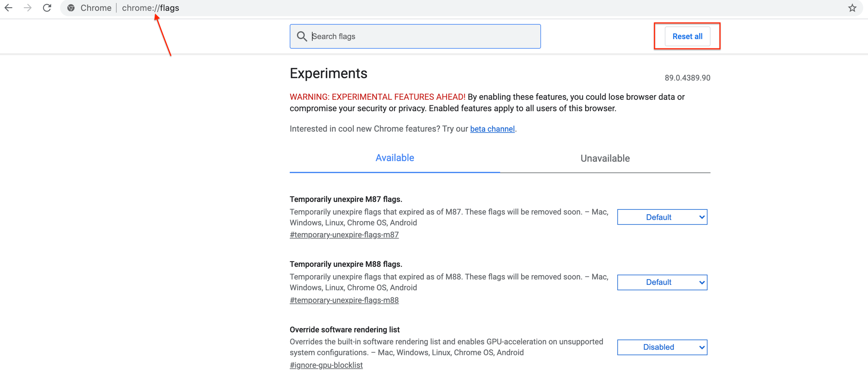Click the Experiments page heading
This screenshot has height=378, width=868.
point(328,73)
